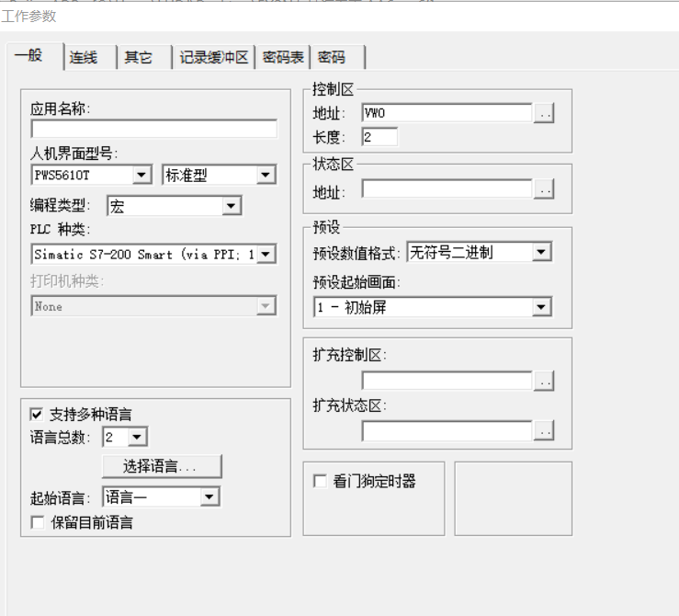
Task: Open 语言总数 dropdown
Action: pos(137,438)
